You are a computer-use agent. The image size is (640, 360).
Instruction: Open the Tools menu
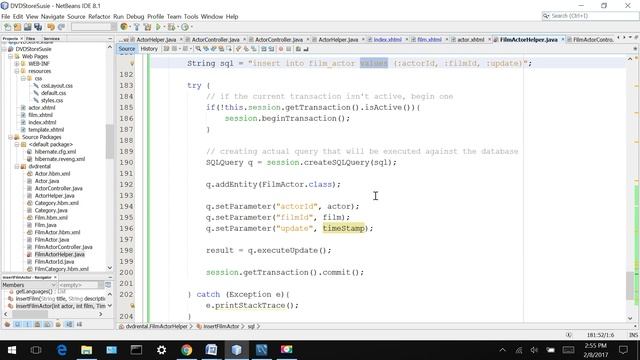[191, 16]
